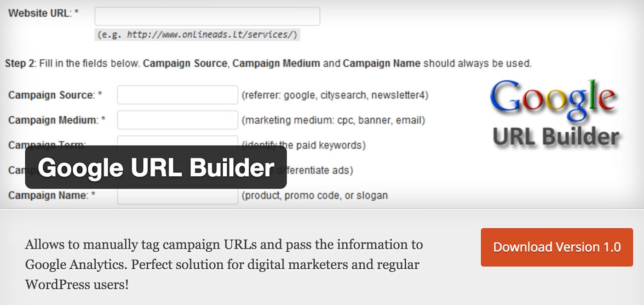The image size is (644, 305).
Task: Click the identify the paid keywords hint
Action: pyautogui.click(x=304, y=145)
